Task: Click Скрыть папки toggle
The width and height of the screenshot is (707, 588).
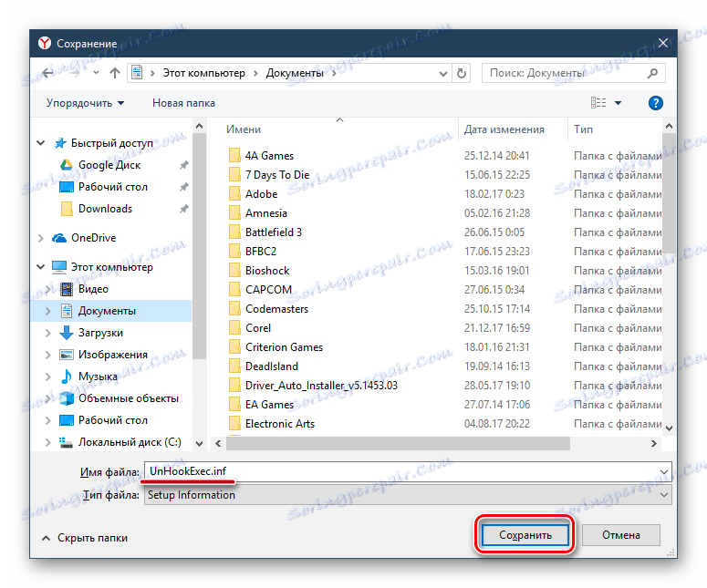Action: coord(85,538)
